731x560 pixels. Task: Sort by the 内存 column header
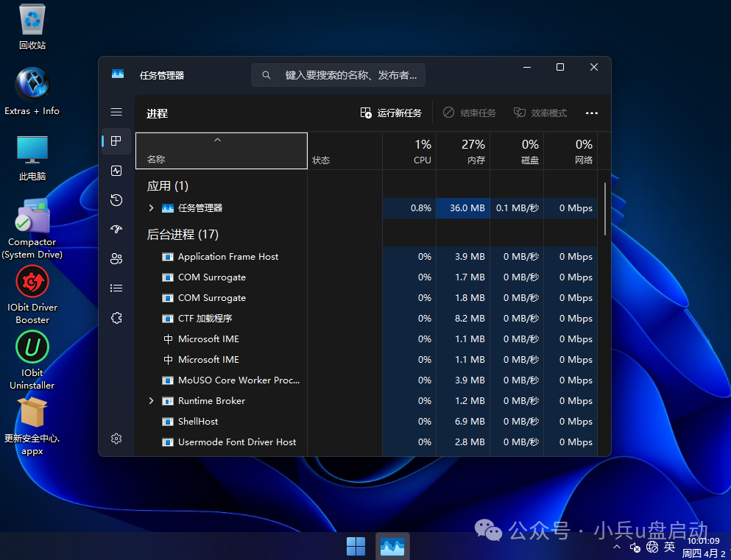(x=463, y=151)
